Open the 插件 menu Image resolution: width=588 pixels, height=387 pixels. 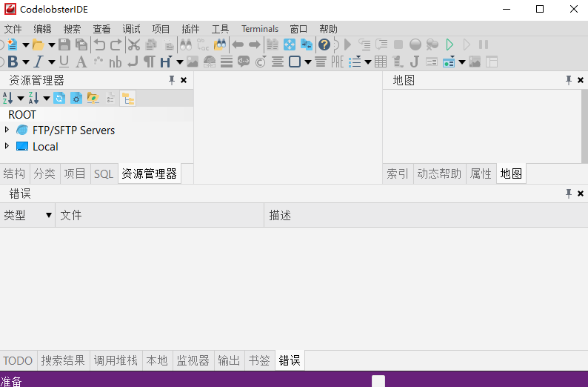190,29
